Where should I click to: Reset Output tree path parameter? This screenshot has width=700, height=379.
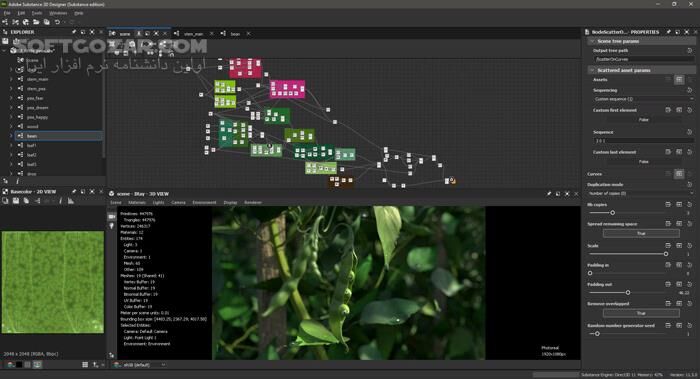pyautogui.click(x=689, y=50)
